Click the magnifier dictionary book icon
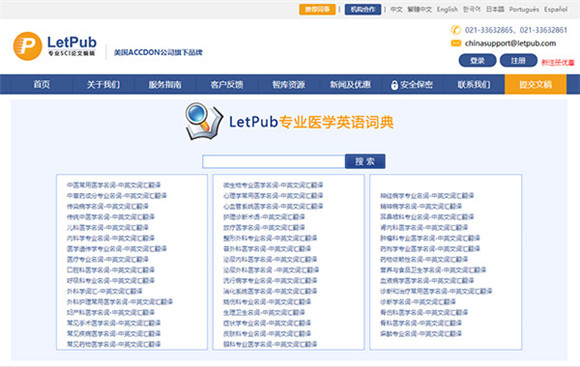The width and height of the screenshot is (580, 367). [204, 121]
